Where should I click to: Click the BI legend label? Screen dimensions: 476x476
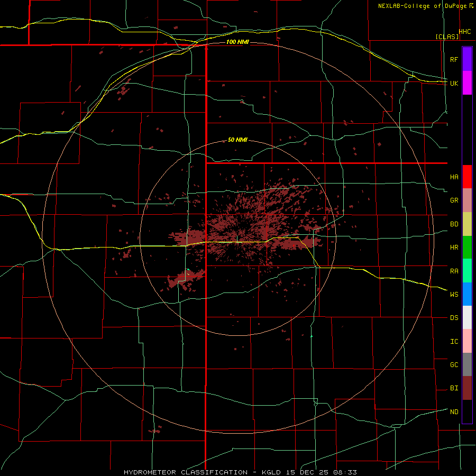point(454,388)
